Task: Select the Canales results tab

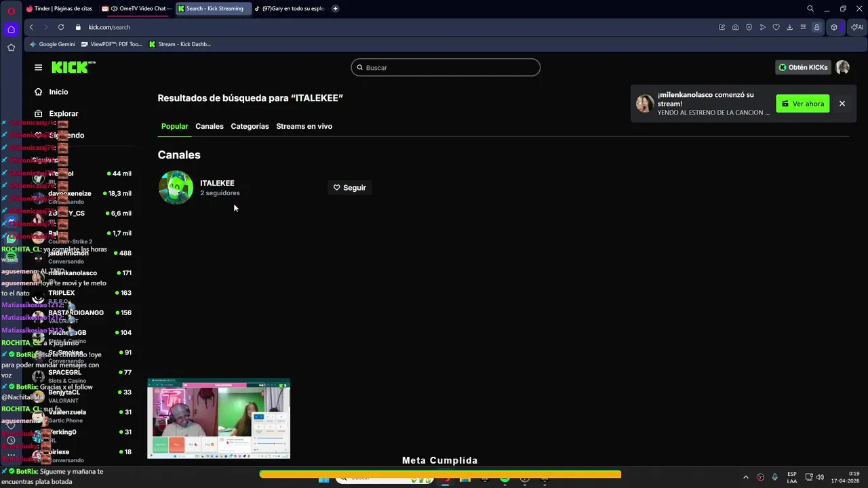Action: coord(210,126)
